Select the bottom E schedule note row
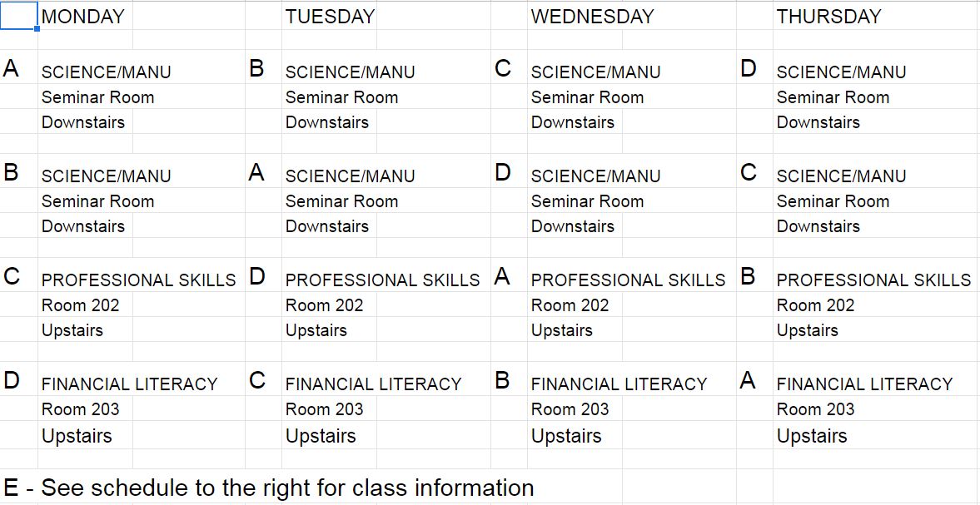 [x=269, y=488]
